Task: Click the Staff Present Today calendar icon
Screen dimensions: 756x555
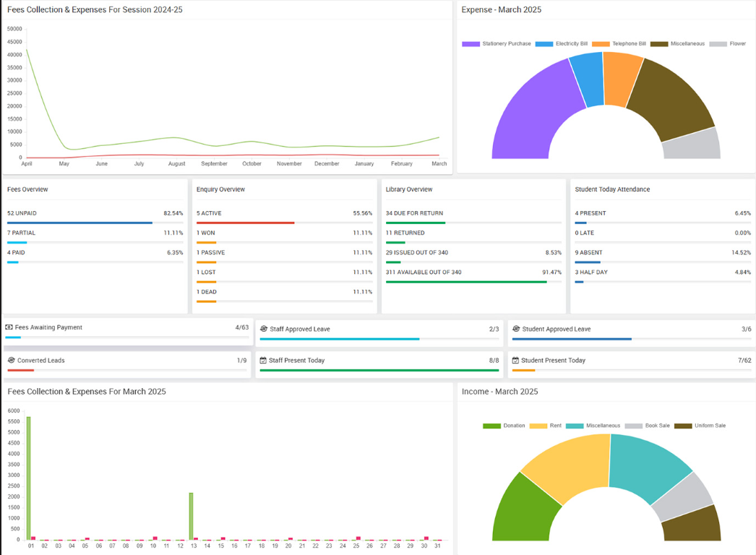Action: click(263, 360)
